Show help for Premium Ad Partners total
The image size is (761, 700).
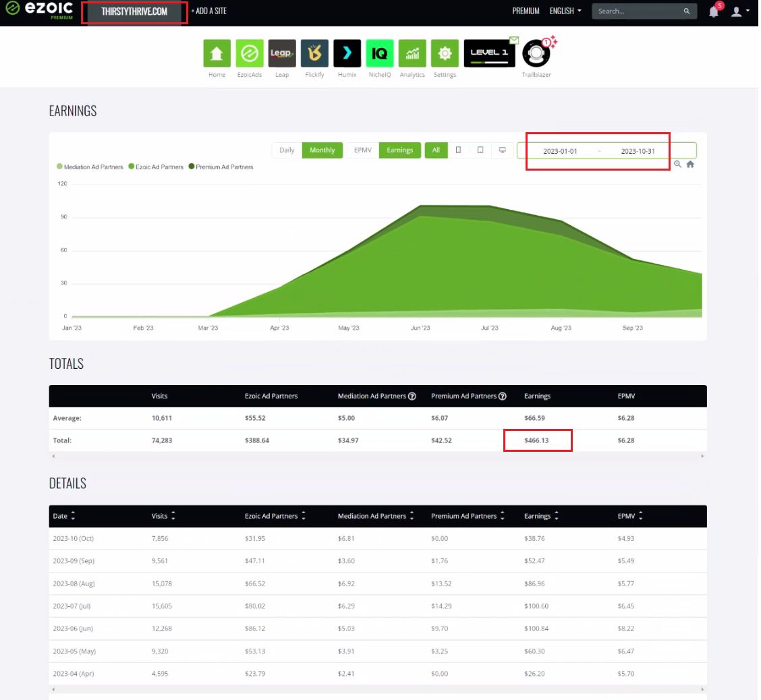(x=503, y=397)
